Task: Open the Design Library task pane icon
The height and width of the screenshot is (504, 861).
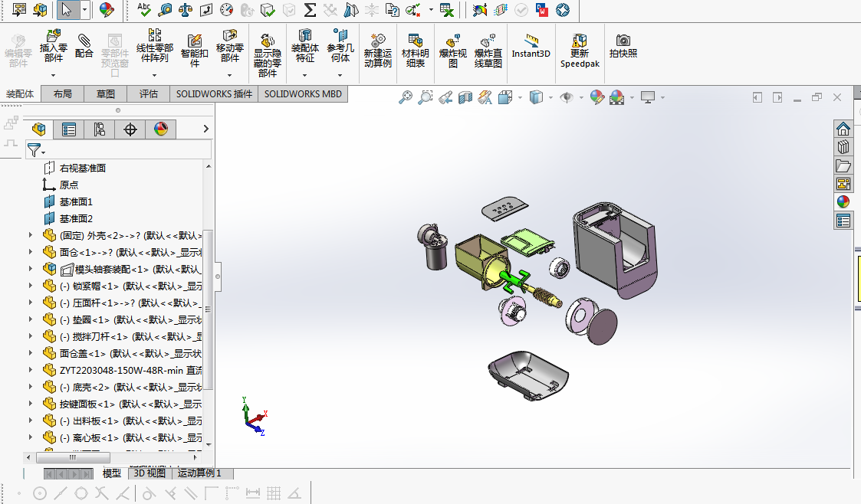Action: [843, 147]
